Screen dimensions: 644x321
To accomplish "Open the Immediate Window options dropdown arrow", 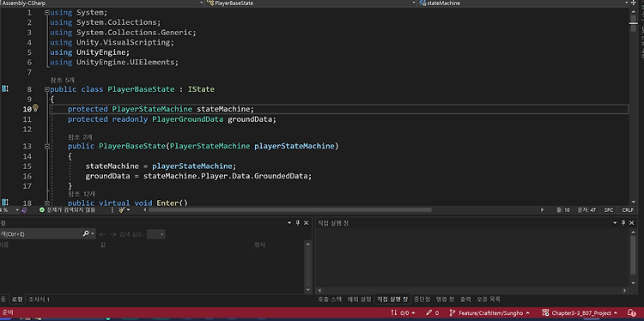I will (x=615, y=223).
